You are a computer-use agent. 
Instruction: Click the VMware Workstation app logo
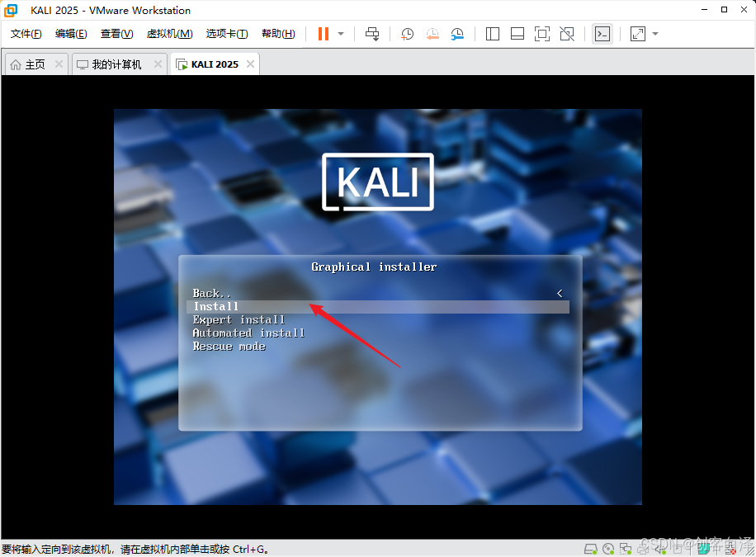click(x=11, y=10)
